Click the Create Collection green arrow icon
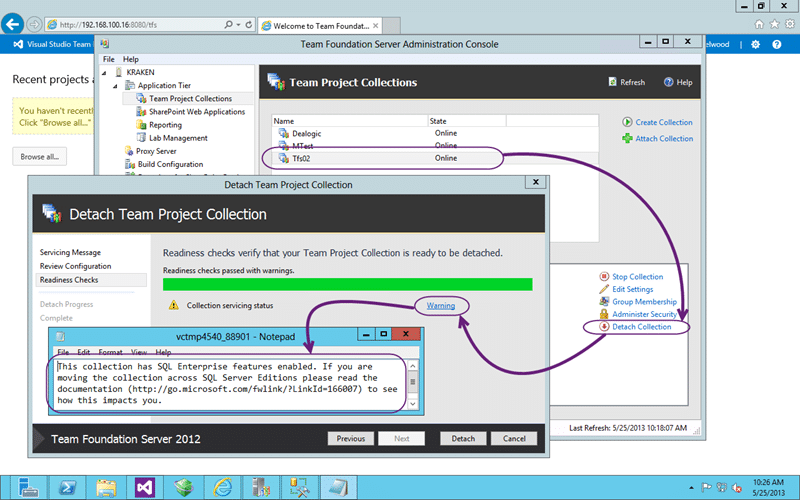This screenshot has height=500, width=800. coord(627,122)
